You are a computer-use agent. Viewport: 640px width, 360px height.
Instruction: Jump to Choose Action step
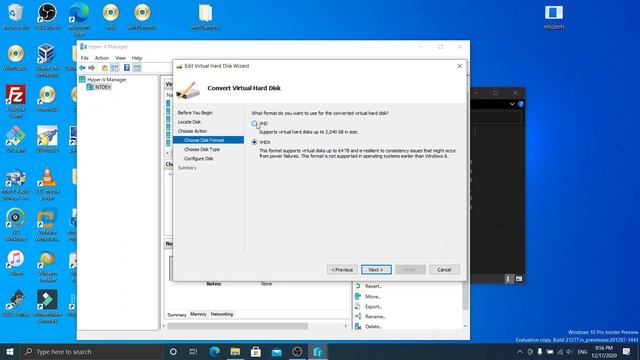(192, 131)
